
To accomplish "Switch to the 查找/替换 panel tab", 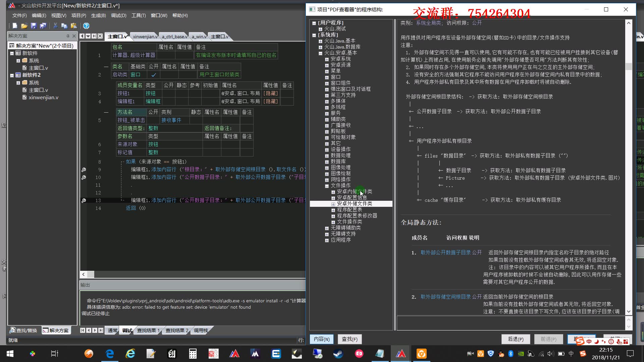I will (23, 330).
